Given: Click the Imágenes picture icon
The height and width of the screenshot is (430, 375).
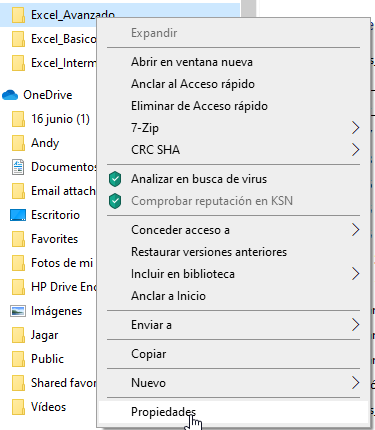Looking at the screenshot, I should coord(18,311).
